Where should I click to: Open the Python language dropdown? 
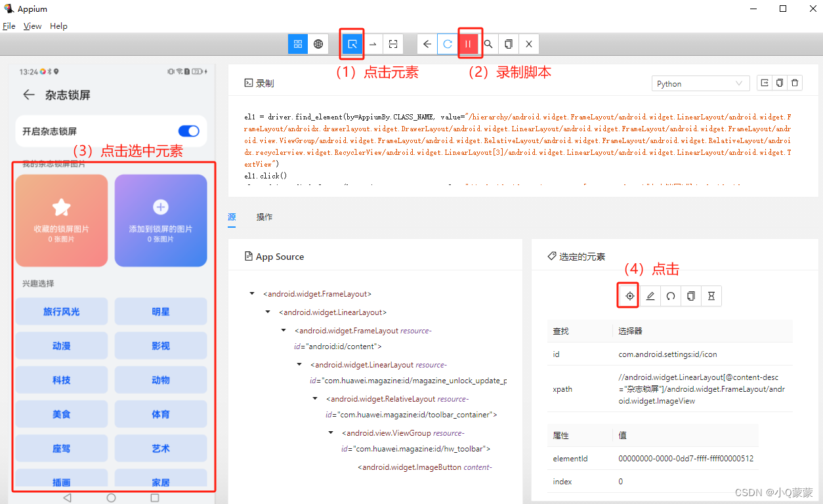pyautogui.click(x=700, y=83)
